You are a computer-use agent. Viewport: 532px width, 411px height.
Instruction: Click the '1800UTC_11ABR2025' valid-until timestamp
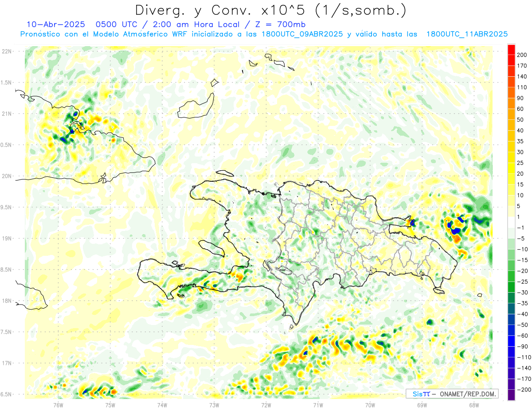(467, 34)
